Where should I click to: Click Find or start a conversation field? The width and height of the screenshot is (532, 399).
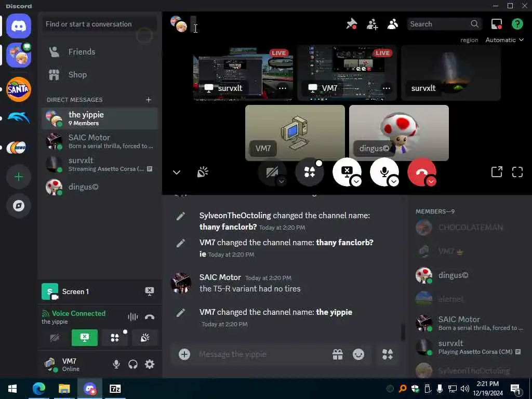[x=99, y=24]
